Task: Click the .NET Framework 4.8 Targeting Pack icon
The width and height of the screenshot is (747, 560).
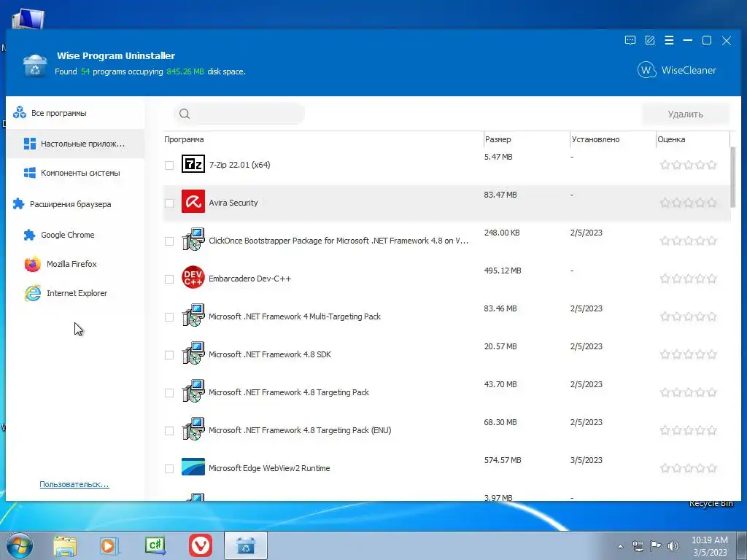Action: [193, 391]
